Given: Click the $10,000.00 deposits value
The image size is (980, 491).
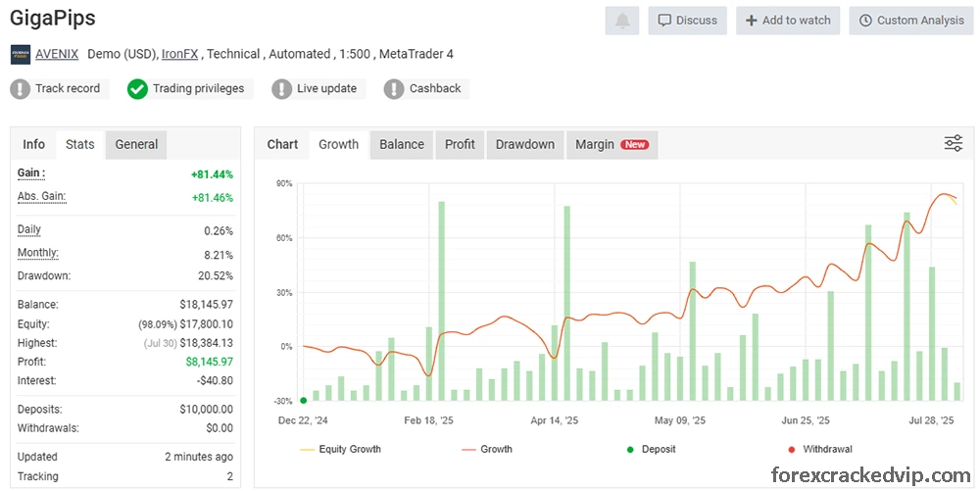Looking at the screenshot, I should [206, 410].
